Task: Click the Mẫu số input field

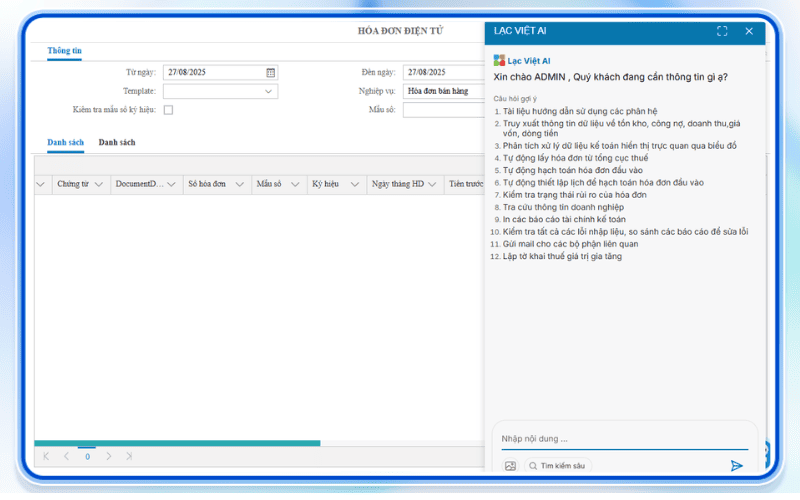Action: (x=444, y=110)
